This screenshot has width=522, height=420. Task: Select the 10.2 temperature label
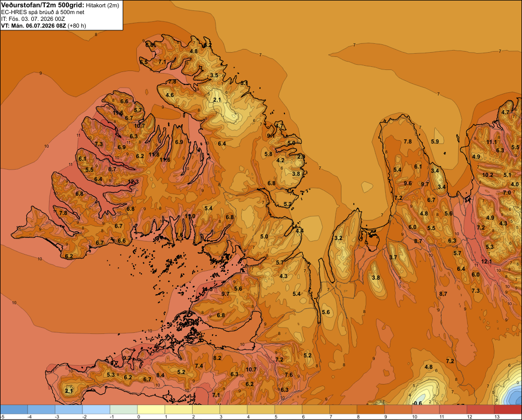click(488, 175)
